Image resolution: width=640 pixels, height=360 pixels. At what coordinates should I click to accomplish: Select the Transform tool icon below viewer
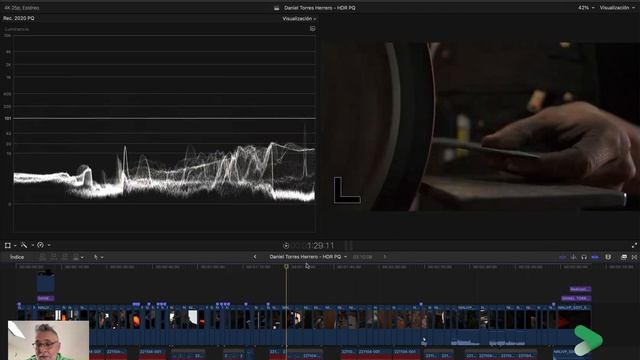click(x=8, y=245)
